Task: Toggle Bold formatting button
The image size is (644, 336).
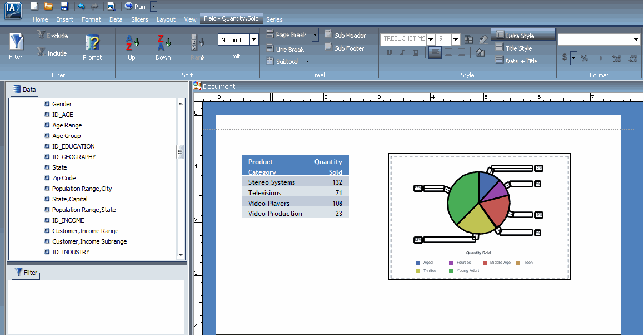Action: [389, 52]
